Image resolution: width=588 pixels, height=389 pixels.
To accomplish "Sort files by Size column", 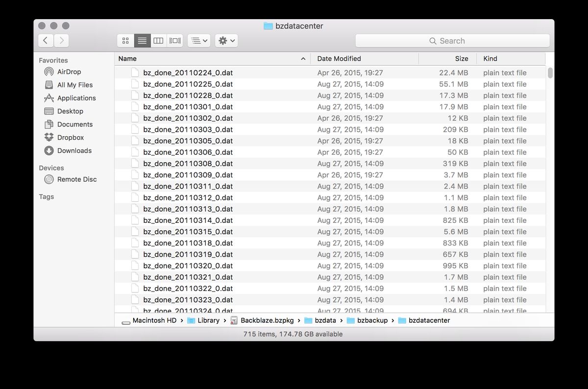I will pyautogui.click(x=461, y=59).
